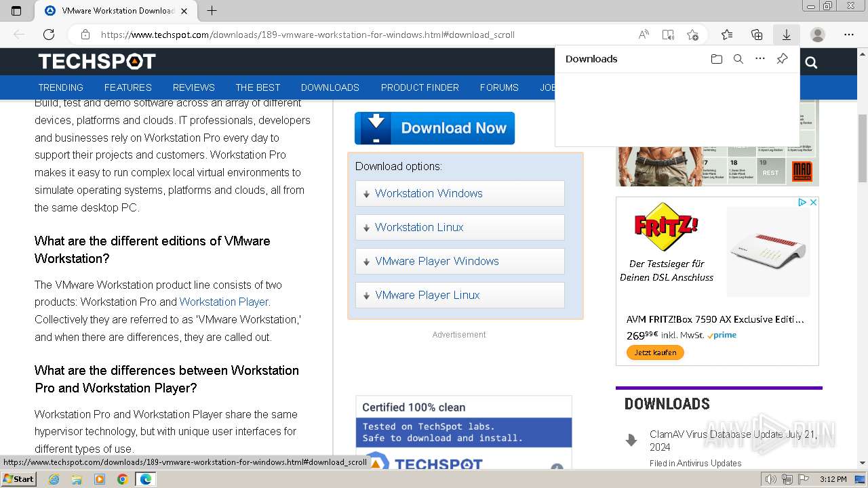
Task: Open the AdChoices info icon
Action: [802, 202]
